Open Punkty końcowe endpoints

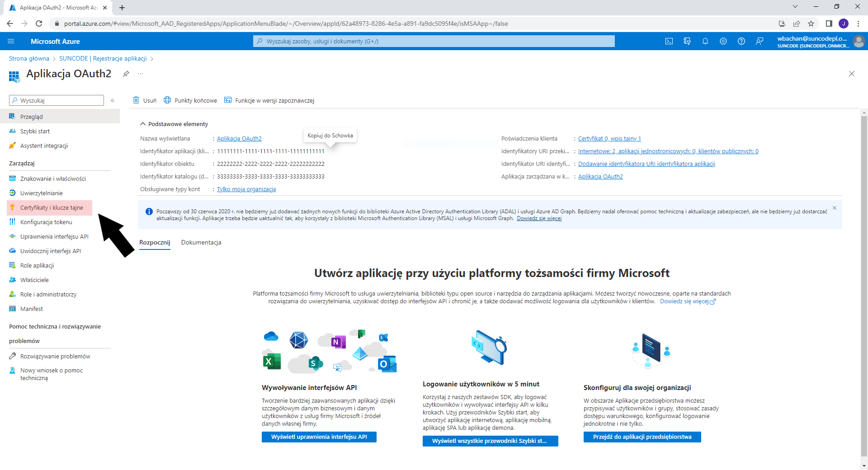point(190,100)
